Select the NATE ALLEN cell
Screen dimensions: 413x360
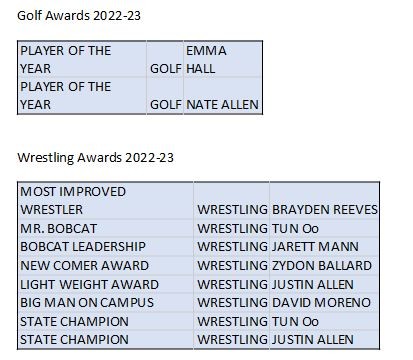pyautogui.click(x=223, y=96)
